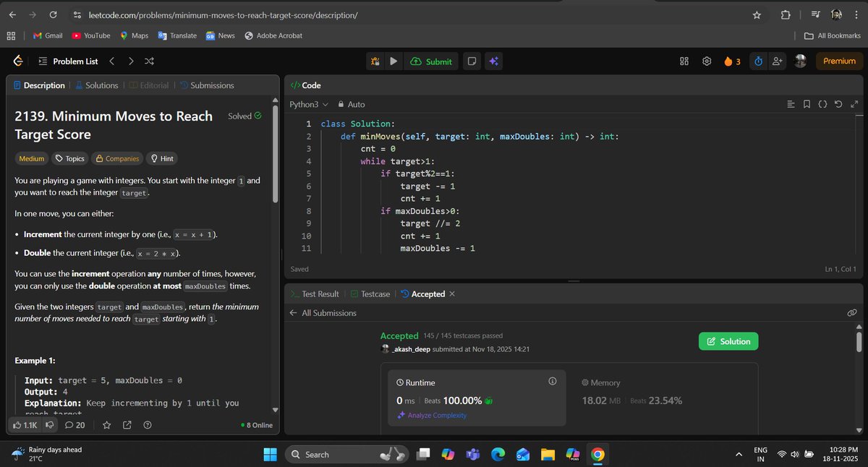
Task: Click the invite user icon
Action: coord(778,61)
